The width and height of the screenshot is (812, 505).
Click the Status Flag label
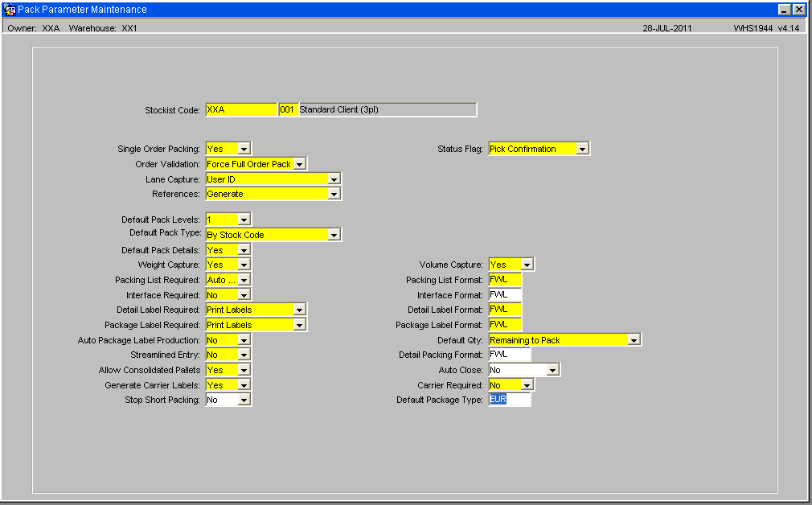pyautogui.click(x=460, y=150)
